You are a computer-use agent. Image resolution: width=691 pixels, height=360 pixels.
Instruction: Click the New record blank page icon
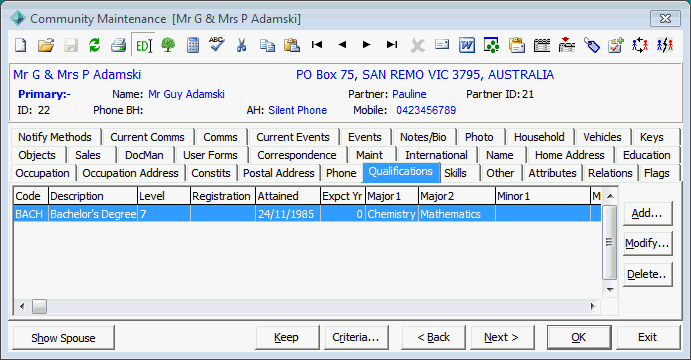tap(21, 45)
